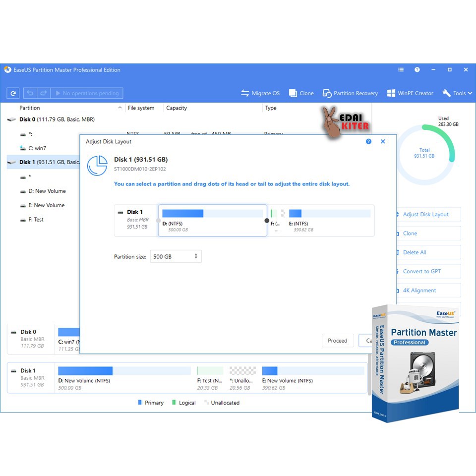Launch Partition Recovery
The height and width of the screenshot is (476, 476).
point(350,93)
